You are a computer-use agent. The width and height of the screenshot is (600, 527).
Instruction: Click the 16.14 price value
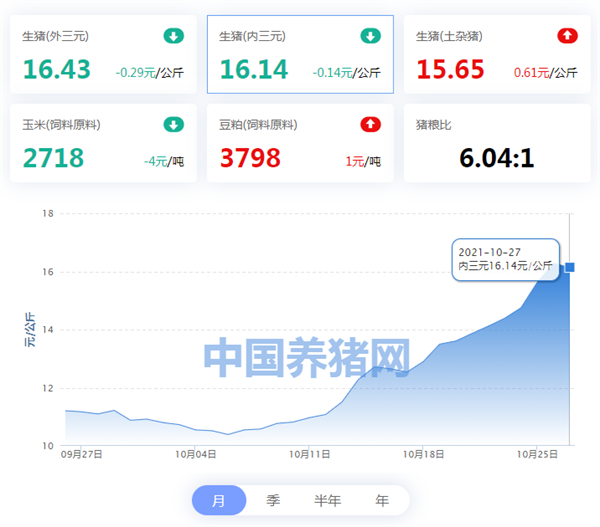(x=253, y=70)
